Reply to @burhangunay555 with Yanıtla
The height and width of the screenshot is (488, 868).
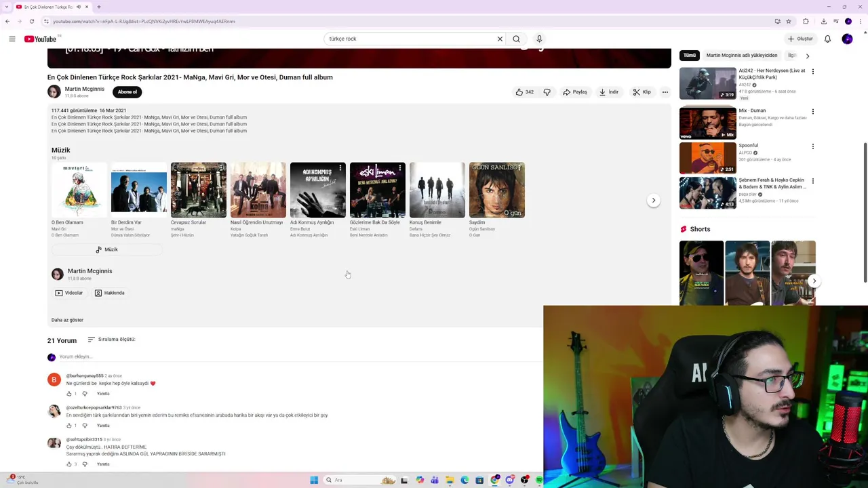click(103, 394)
